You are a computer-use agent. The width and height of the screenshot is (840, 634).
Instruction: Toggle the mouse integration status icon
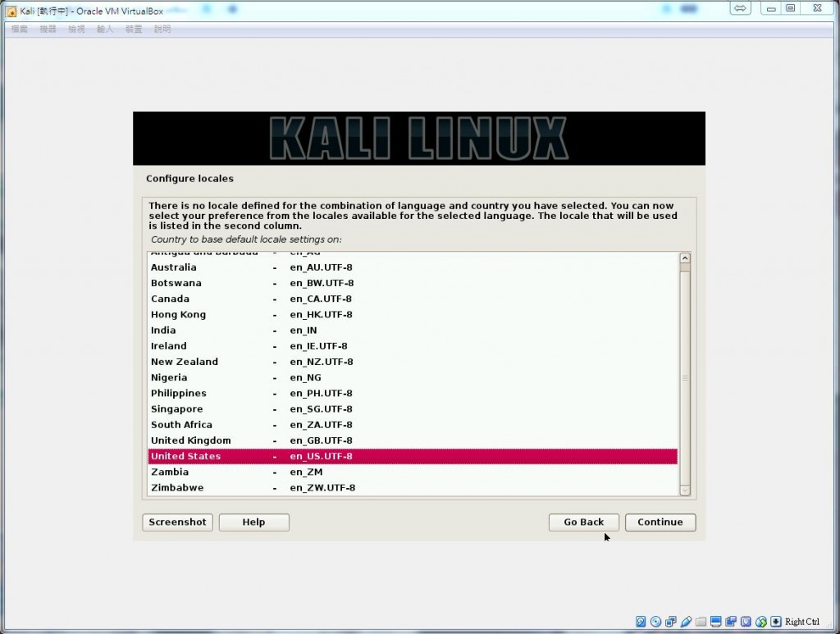(760, 621)
